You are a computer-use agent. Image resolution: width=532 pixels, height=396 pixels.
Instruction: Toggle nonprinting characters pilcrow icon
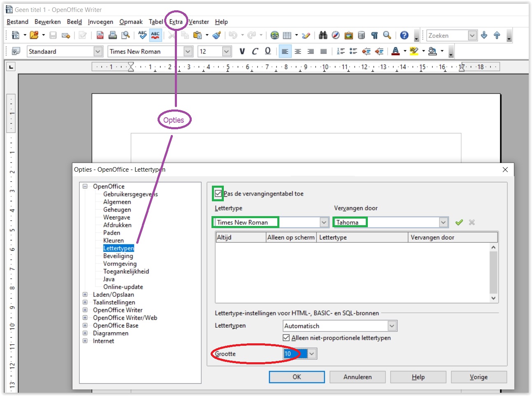374,35
